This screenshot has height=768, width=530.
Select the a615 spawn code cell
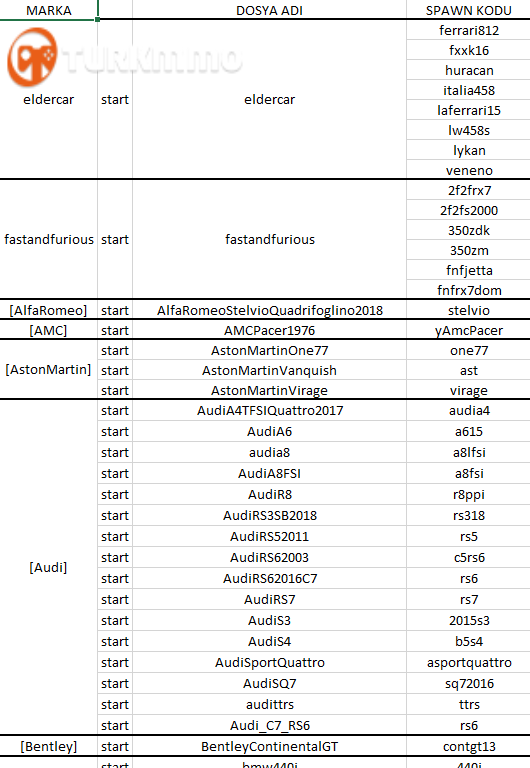point(468,432)
